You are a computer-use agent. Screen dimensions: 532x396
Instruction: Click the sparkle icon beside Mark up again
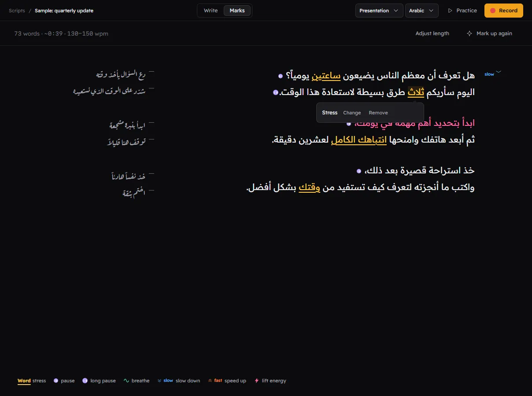click(x=469, y=33)
